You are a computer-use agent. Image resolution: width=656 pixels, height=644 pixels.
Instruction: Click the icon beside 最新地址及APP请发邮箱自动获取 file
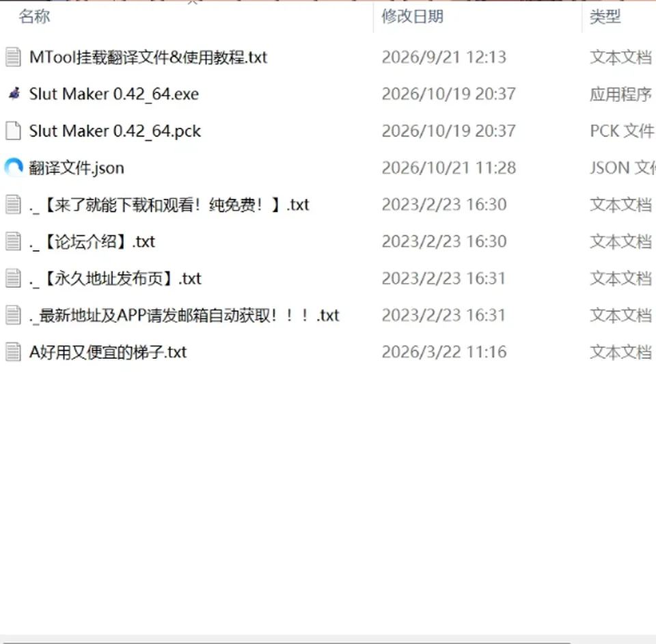(x=13, y=315)
